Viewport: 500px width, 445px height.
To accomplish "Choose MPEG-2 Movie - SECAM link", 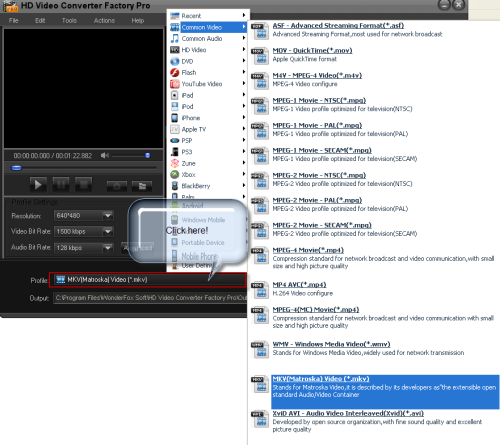I will tap(322, 225).
